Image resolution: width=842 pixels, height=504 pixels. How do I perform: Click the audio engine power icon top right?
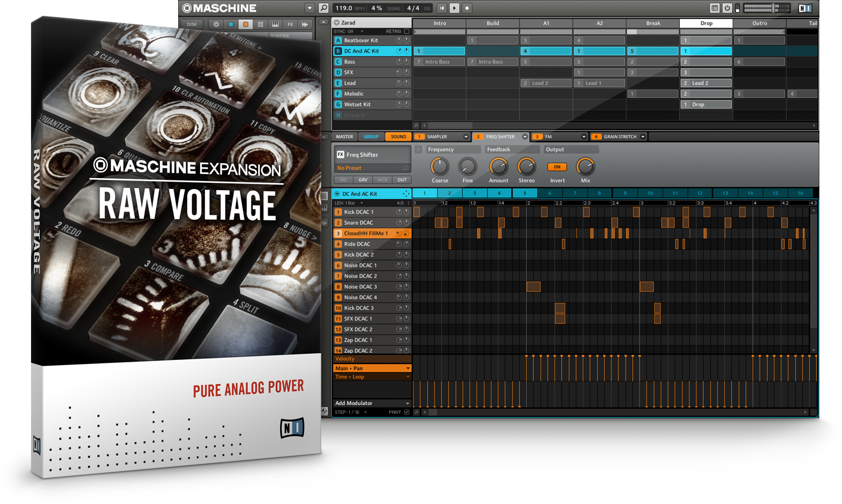728,8
